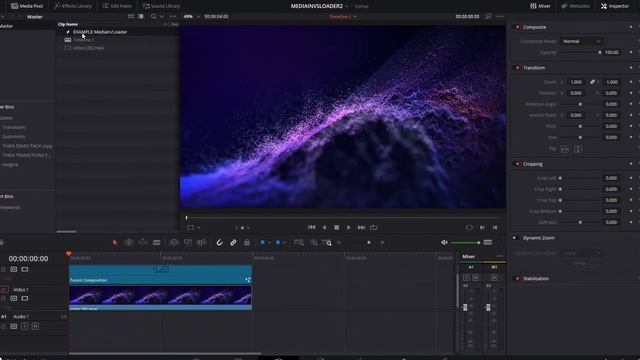
Task: Toggle loop playback
Action: [x=373, y=227]
